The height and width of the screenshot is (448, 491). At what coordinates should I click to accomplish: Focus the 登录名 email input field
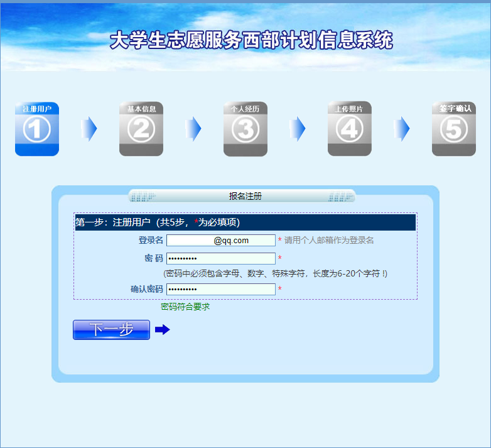click(220, 241)
